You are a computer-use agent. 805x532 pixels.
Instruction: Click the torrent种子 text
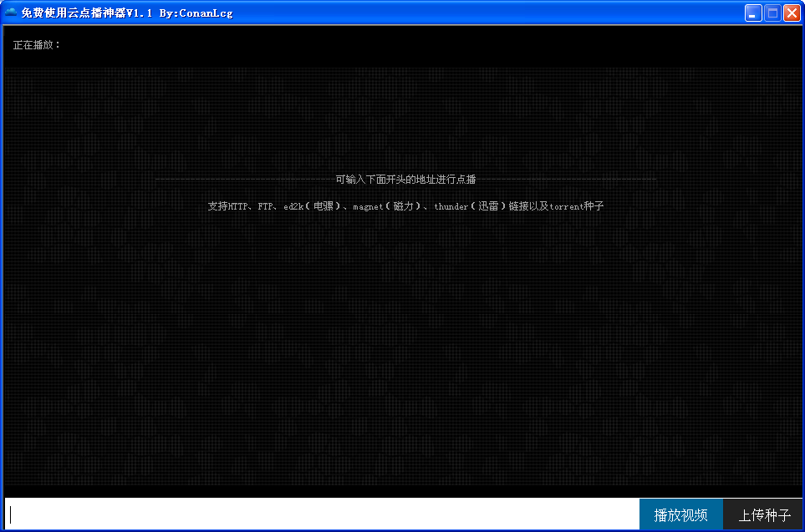[577, 206]
